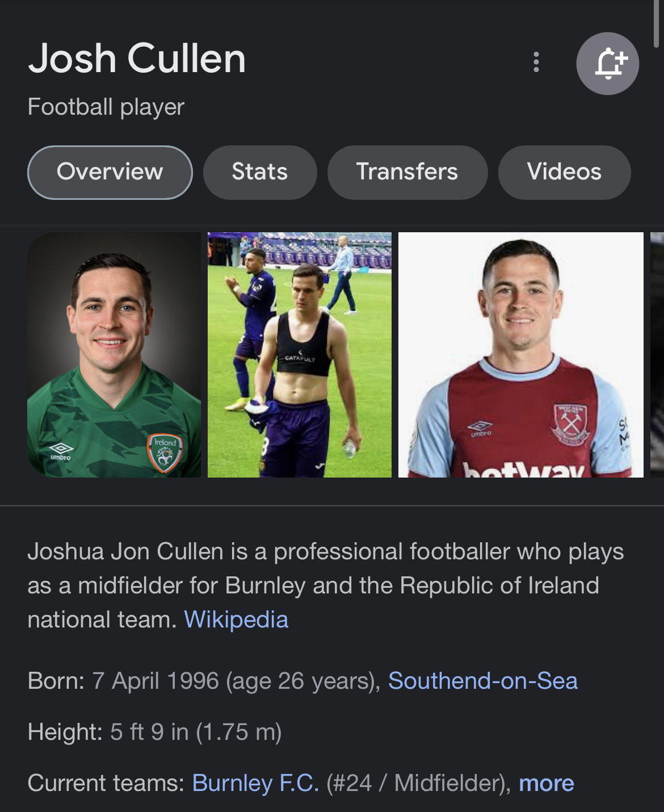
Task: Switch to the Stats tab
Action: tap(260, 172)
